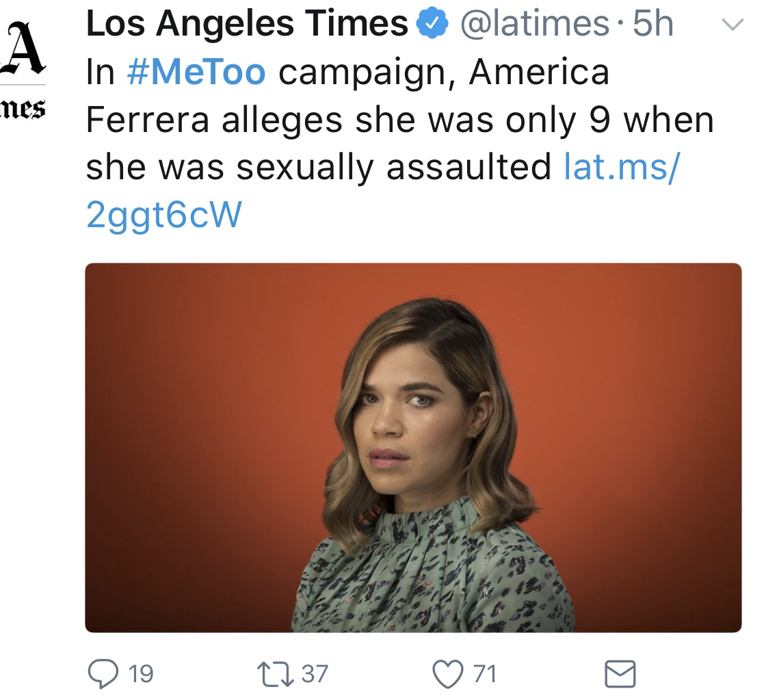Viewport: 766px width, 700px height.
Task: Reply to the tweet via speech bubble
Action: (x=104, y=673)
